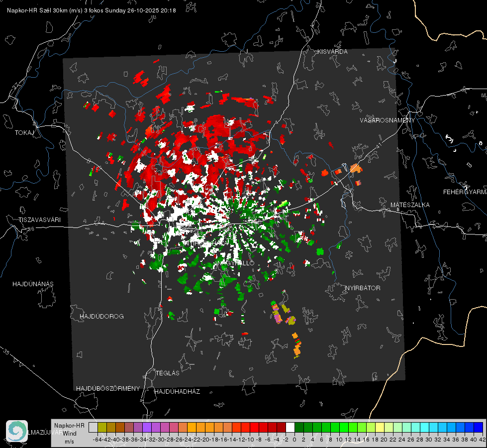Image resolution: width=487 pixels, height=448 pixels.
Task: Pick the gray swatch at legend's left end
Action: click(x=93, y=427)
